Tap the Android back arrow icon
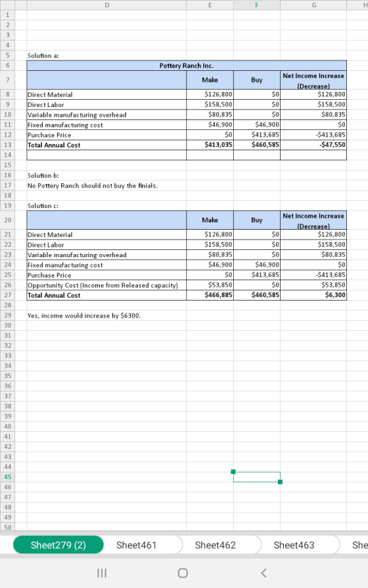This screenshot has height=588, width=368. pos(264,573)
